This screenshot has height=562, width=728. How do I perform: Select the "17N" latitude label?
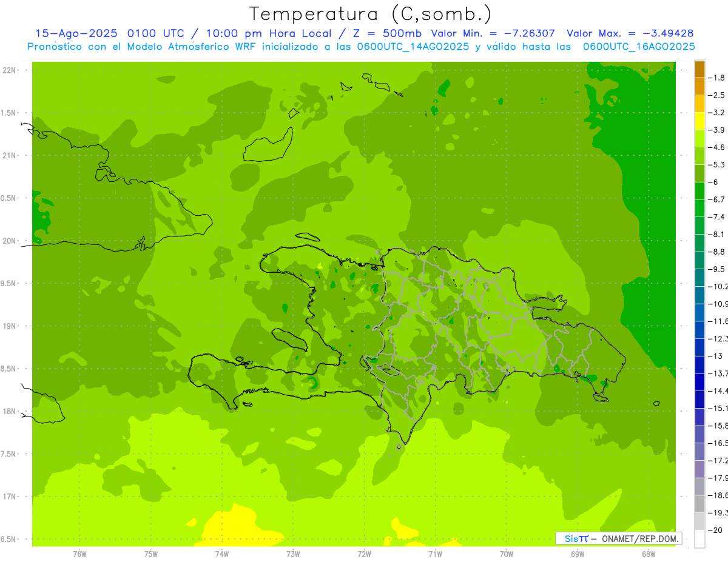[x=8, y=497]
